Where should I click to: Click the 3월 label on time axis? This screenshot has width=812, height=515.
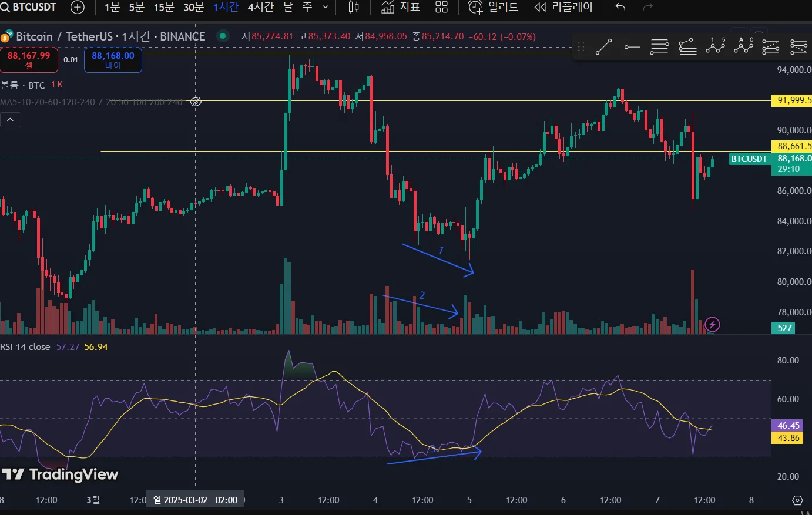[x=93, y=500]
